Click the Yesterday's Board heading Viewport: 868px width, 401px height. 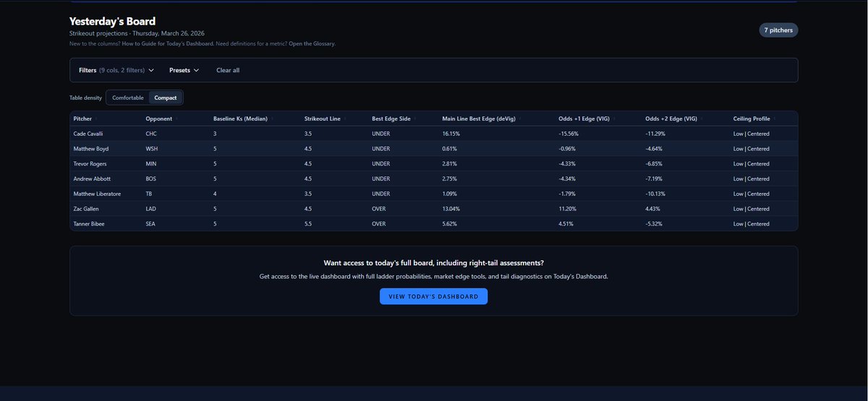(x=112, y=22)
